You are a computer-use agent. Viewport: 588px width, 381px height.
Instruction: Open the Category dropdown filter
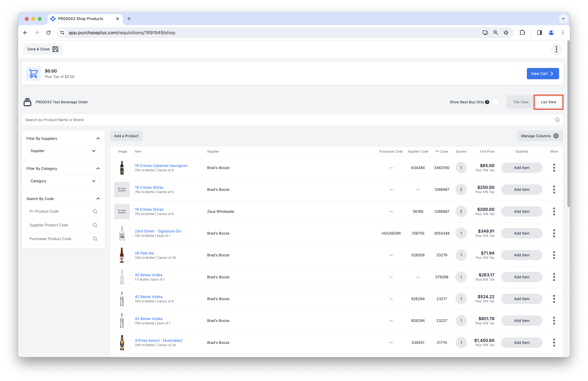click(63, 181)
